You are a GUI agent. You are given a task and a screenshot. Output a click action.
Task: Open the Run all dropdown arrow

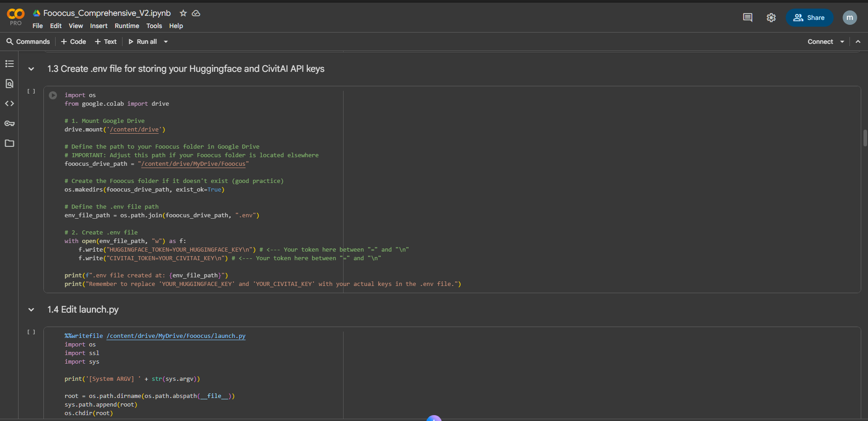166,42
